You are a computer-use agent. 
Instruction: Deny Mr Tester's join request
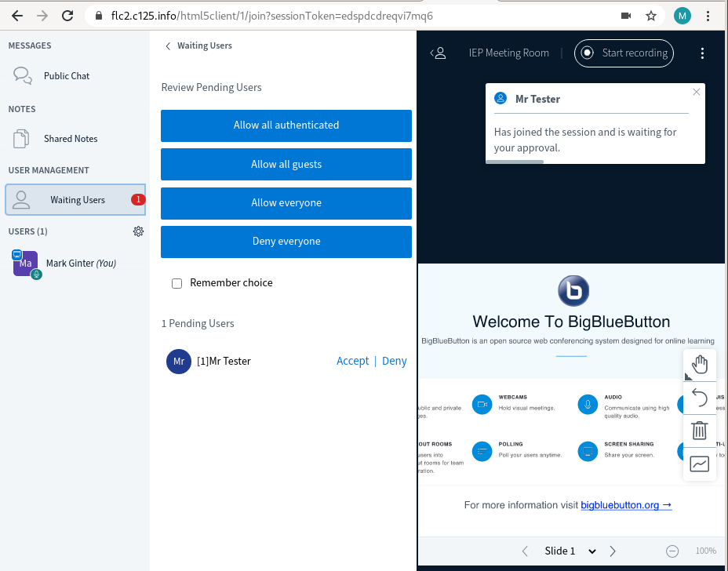tap(394, 361)
